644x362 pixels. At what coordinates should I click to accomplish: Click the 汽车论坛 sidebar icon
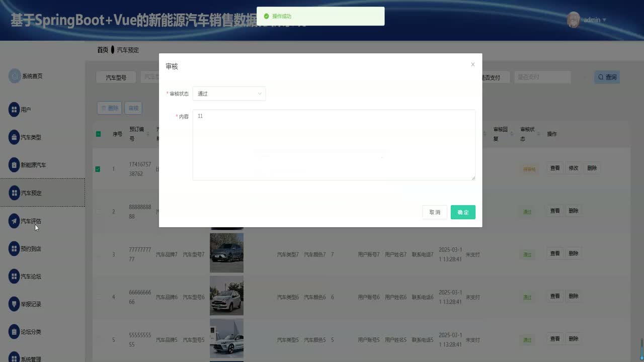14,276
